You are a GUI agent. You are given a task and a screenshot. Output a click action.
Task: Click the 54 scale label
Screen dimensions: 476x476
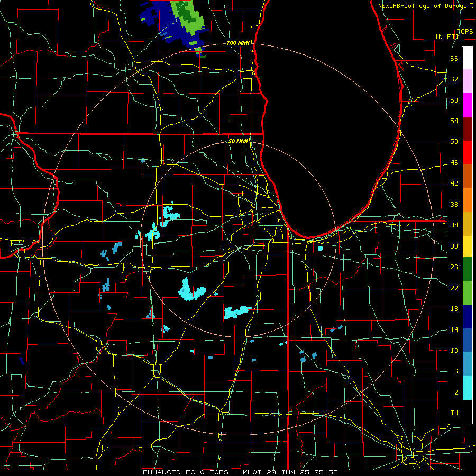tap(454, 121)
